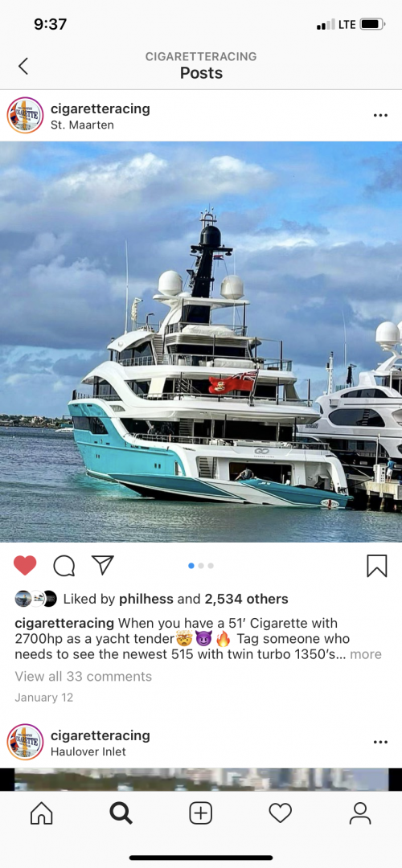Open the yacht photo
The height and width of the screenshot is (868, 402).
tap(201, 342)
